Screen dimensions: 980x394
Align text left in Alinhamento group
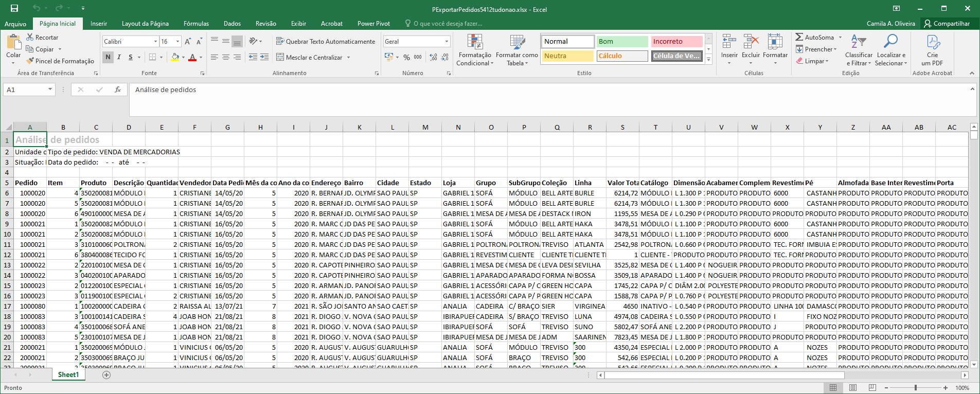point(215,57)
